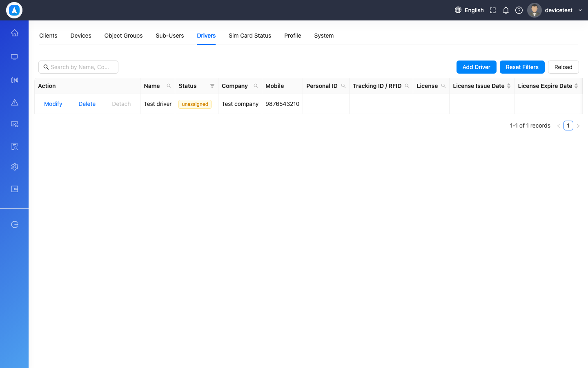The width and height of the screenshot is (588, 368).
Task: Click the devicetest user avatar
Action: tap(535, 10)
